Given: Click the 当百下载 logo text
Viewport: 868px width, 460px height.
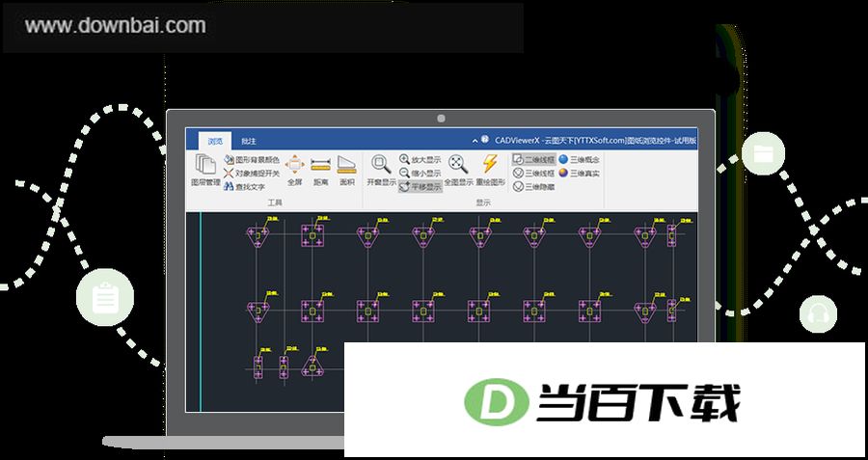Looking at the screenshot, I should tap(637, 402).
